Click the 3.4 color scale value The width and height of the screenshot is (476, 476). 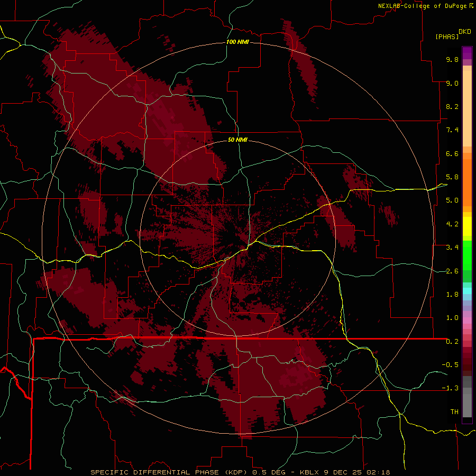click(452, 248)
